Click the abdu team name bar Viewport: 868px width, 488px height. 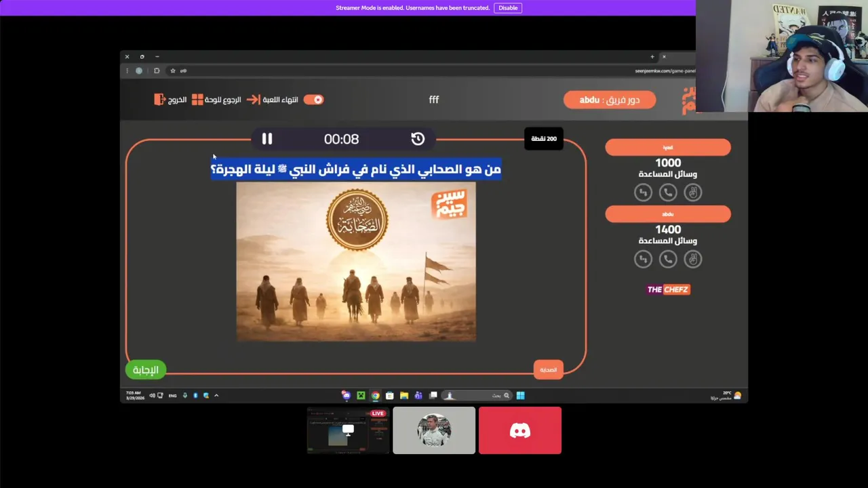point(668,214)
